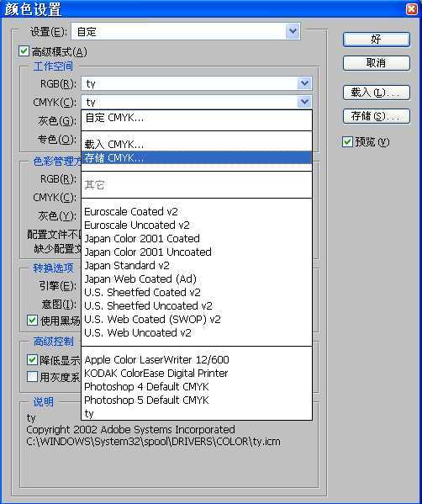
Task: Select Photoshop 4 Default CMYK
Action: (x=197, y=387)
